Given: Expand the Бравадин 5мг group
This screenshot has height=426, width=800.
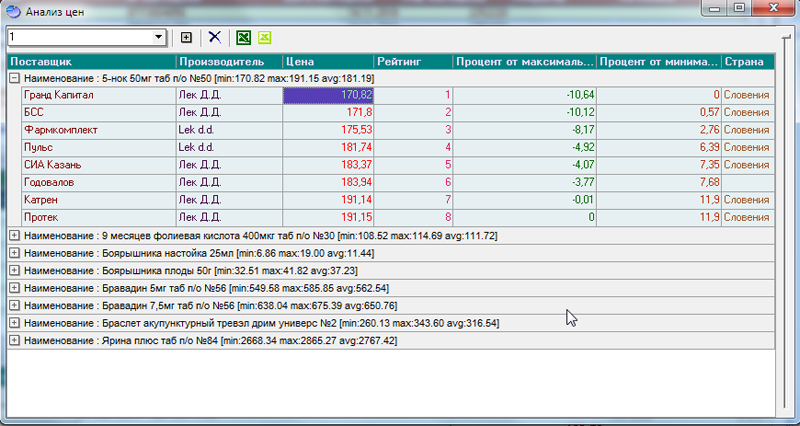Looking at the screenshot, I should point(14,288).
